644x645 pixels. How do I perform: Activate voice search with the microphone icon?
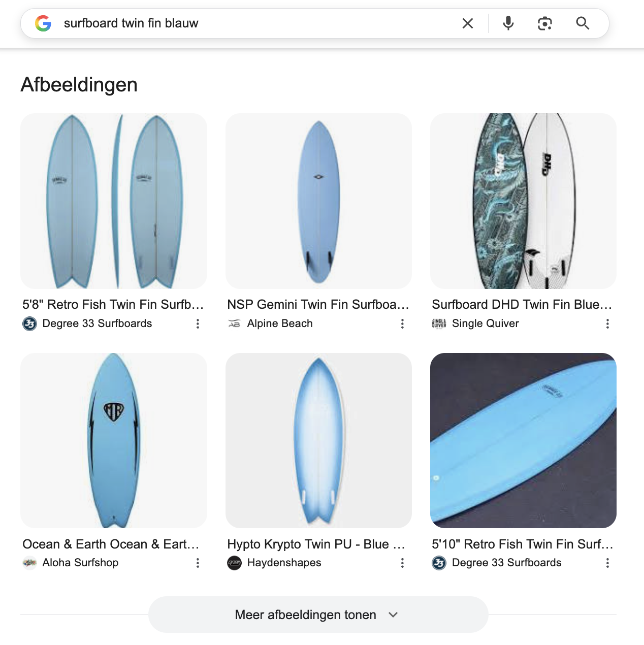[x=507, y=23]
